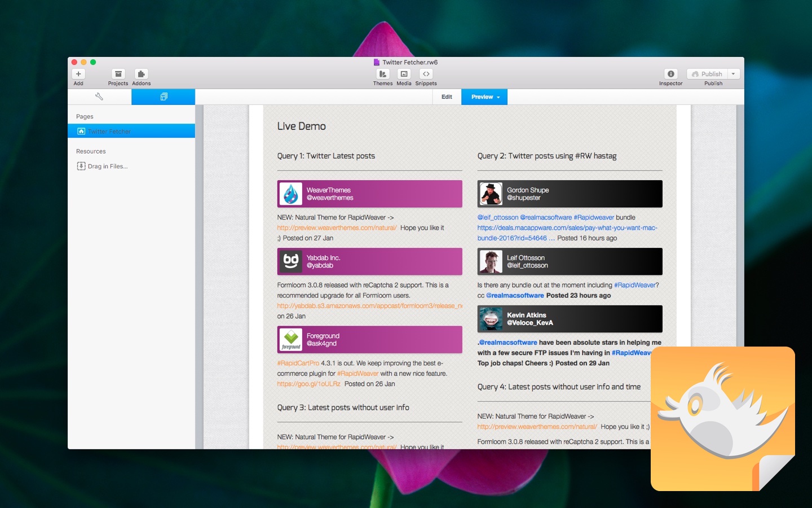Click the #Rapidweaver hashtag in Gordon Shupe's tweet
The image size is (812, 508).
click(594, 217)
